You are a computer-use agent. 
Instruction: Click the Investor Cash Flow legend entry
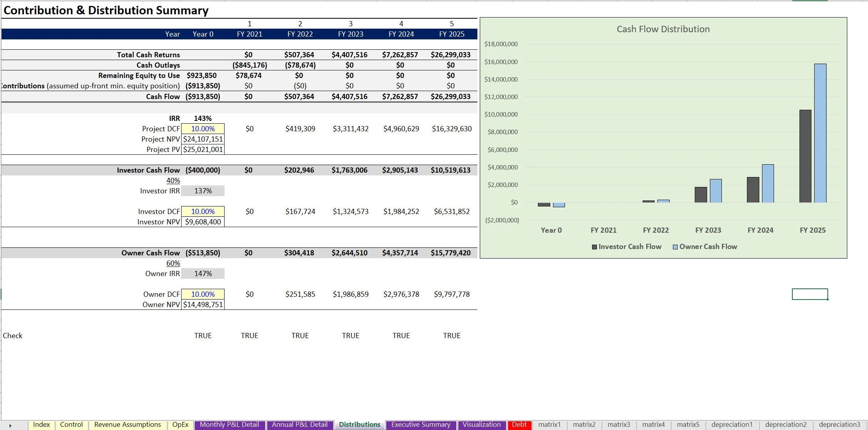pyautogui.click(x=627, y=246)
